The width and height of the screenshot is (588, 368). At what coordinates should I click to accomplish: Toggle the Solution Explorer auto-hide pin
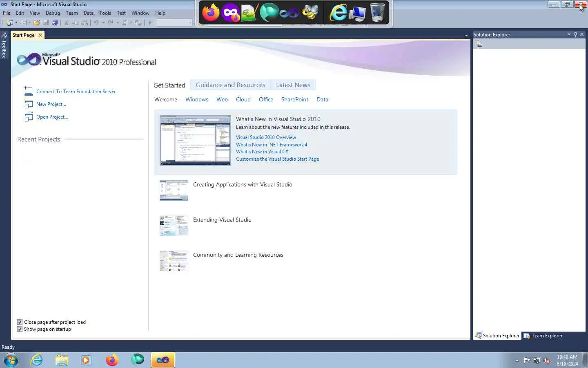[x=575, y=35]
